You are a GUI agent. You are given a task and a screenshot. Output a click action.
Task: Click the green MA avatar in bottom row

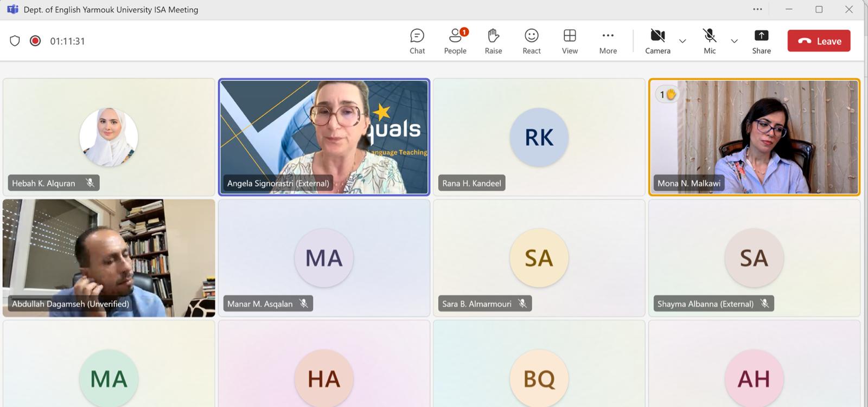tap(108, 378)
